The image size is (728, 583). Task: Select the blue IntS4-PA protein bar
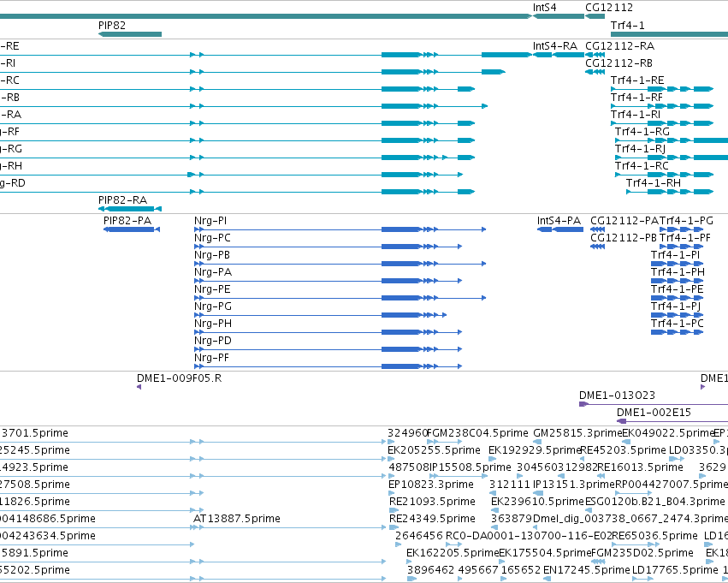point(560,229)
